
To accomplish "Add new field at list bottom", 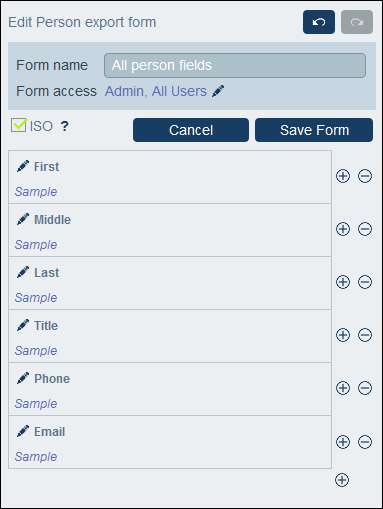I will 342,480.
